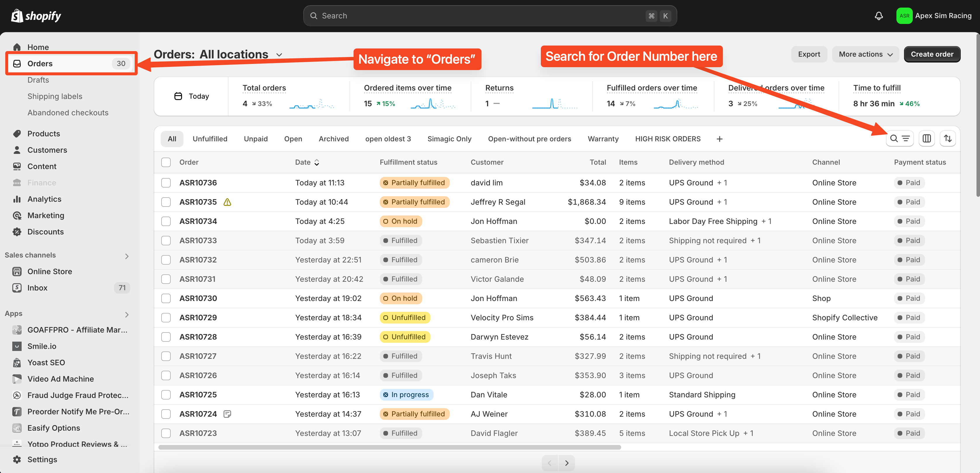Screen dimensions: 980x473
Task: Click the Create order button
Action: click(932, 54)
